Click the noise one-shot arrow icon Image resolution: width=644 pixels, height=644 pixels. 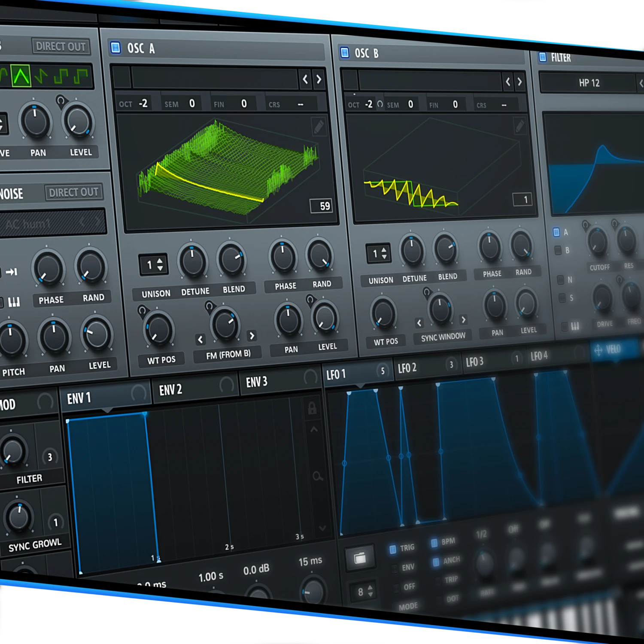click(x=11, y=272)
